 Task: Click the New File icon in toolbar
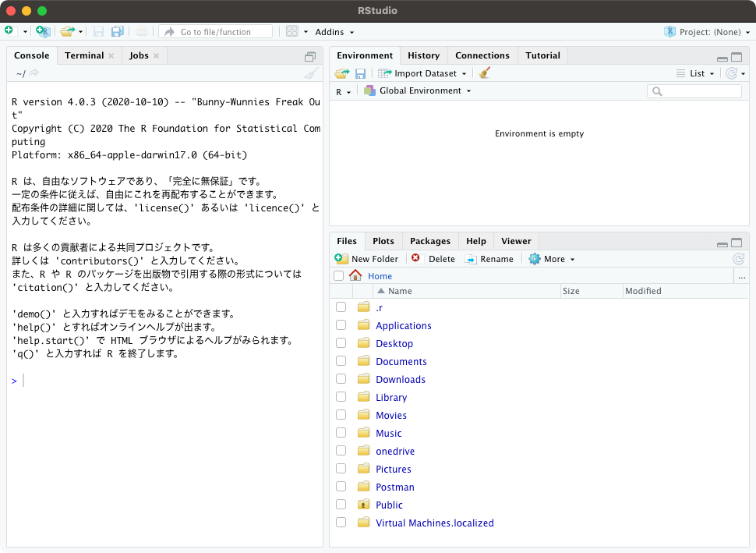point(9,31)
